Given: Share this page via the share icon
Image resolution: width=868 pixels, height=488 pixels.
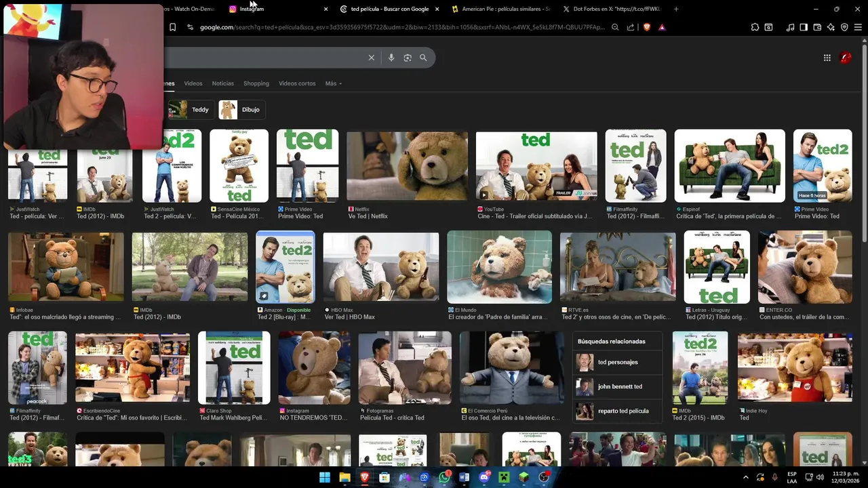Looking at the screenshot, I should point(631,27).
